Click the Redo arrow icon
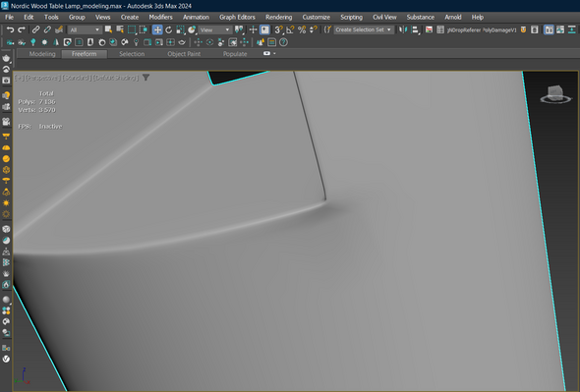This screenshot has height=392, width=580. [x=22, y=29]
